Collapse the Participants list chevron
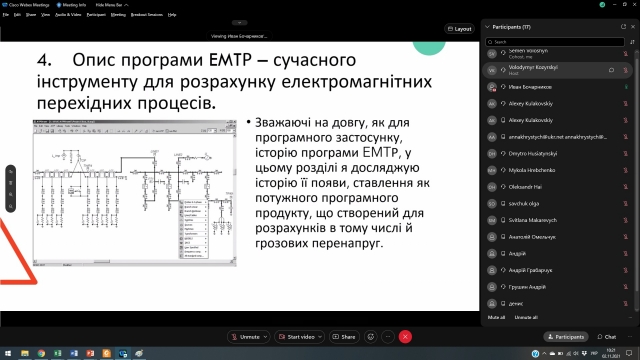The height and width of the screenshot is (360, 640). 487,27
